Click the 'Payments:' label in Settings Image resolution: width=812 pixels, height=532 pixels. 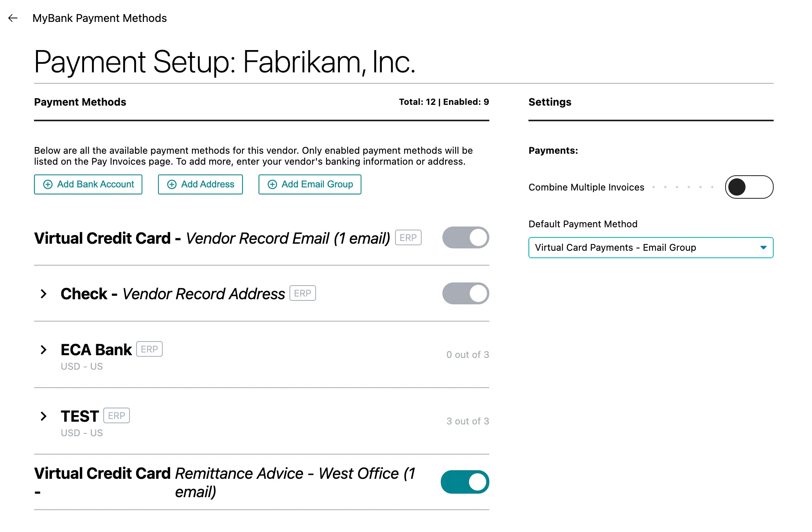coord(553,151)
